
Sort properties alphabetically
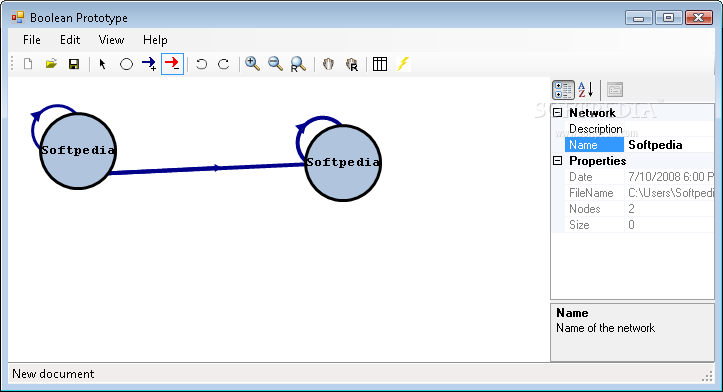586,89
